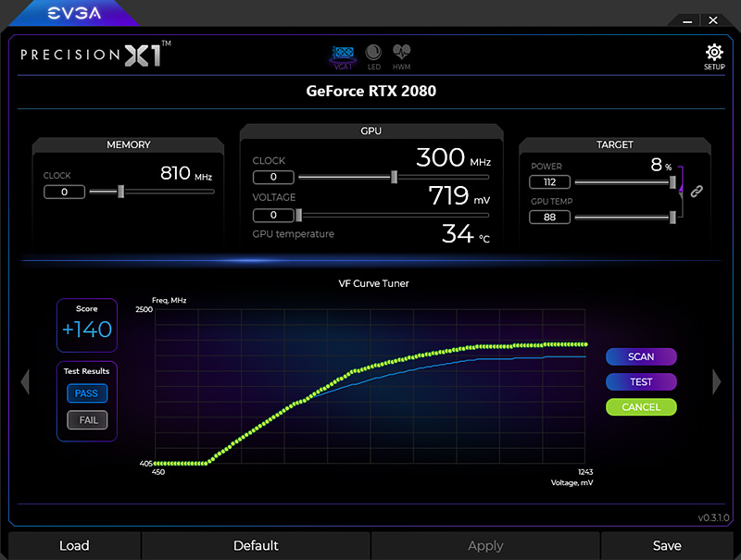Click the GPU panel header

click(x=371, y=131)
